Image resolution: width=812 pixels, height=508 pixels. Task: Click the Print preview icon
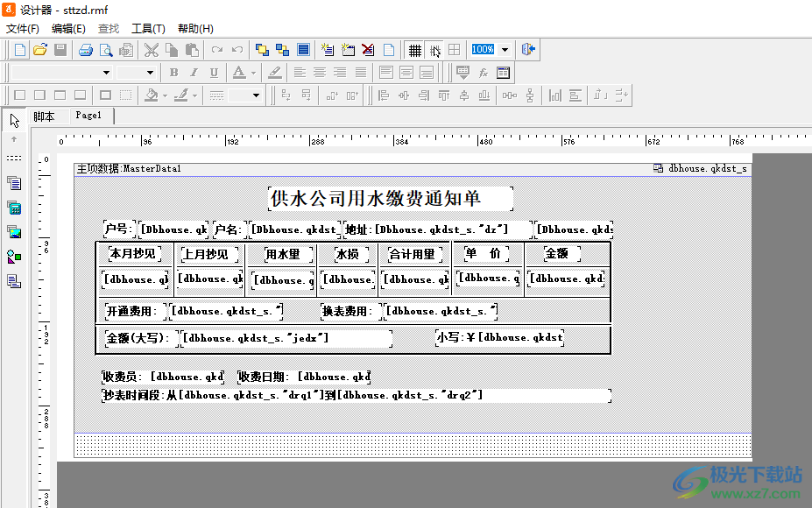point(106,50)
